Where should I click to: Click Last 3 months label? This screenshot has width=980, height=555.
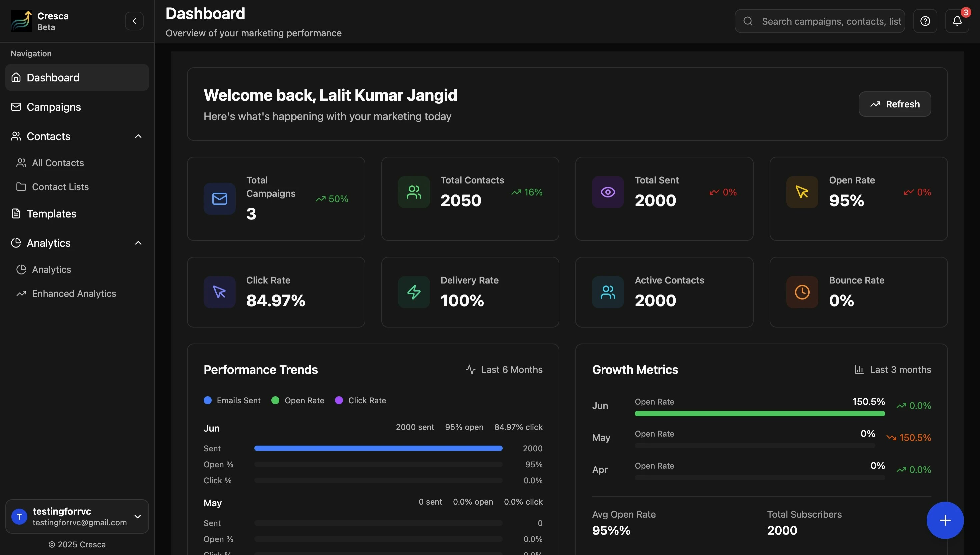(x=900, y=369)
